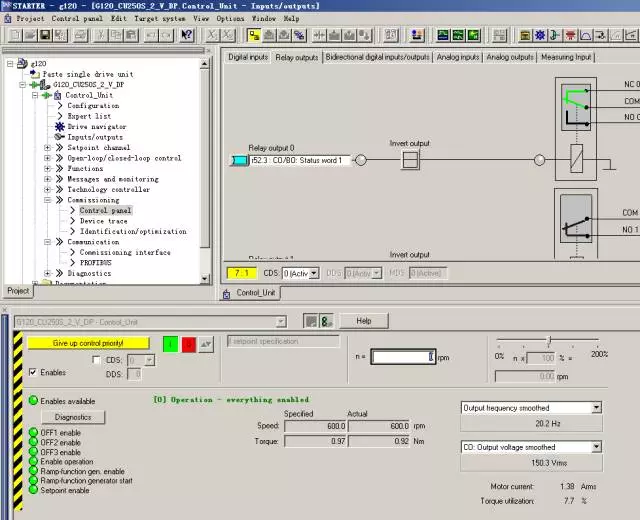Click the red motor stop button

188,344
